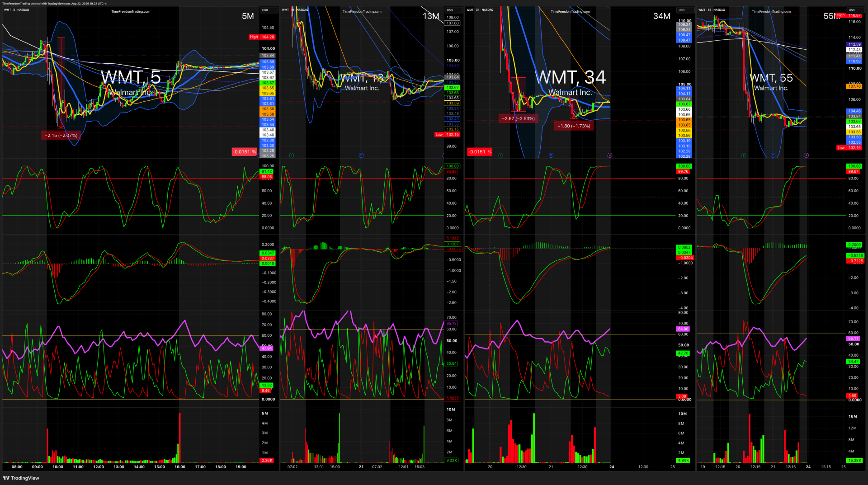The height and width of the screenshot is (485, 868).
Task: Select the dividend D marker on 55M chart
Action: (773, 155)
